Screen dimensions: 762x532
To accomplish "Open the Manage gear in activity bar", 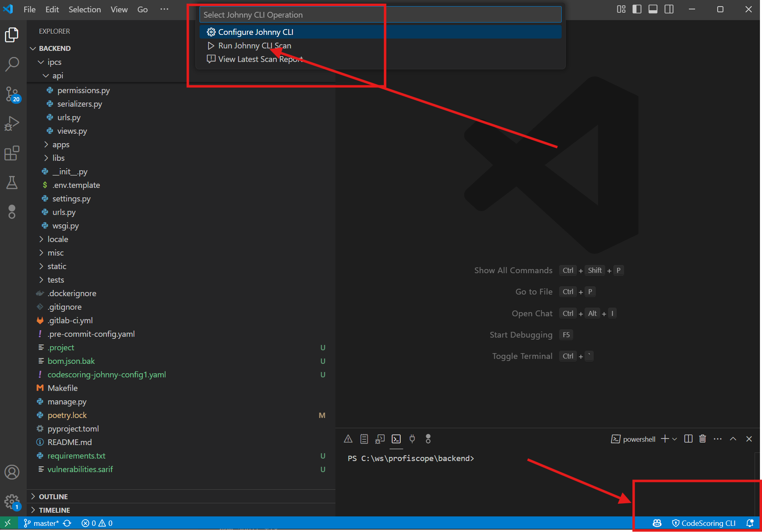I will coord(12,502).
